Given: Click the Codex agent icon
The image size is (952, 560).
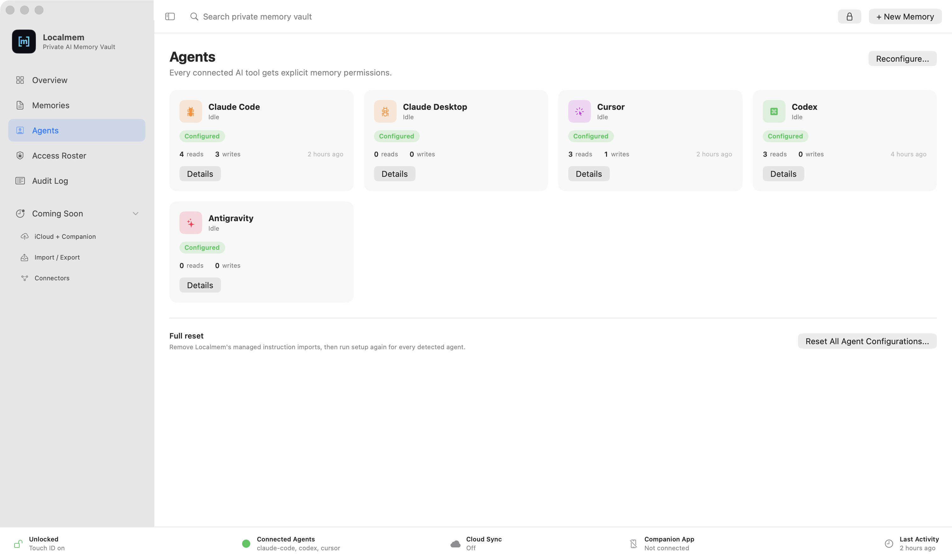Looking at the screenshot, I should point(774,111).
